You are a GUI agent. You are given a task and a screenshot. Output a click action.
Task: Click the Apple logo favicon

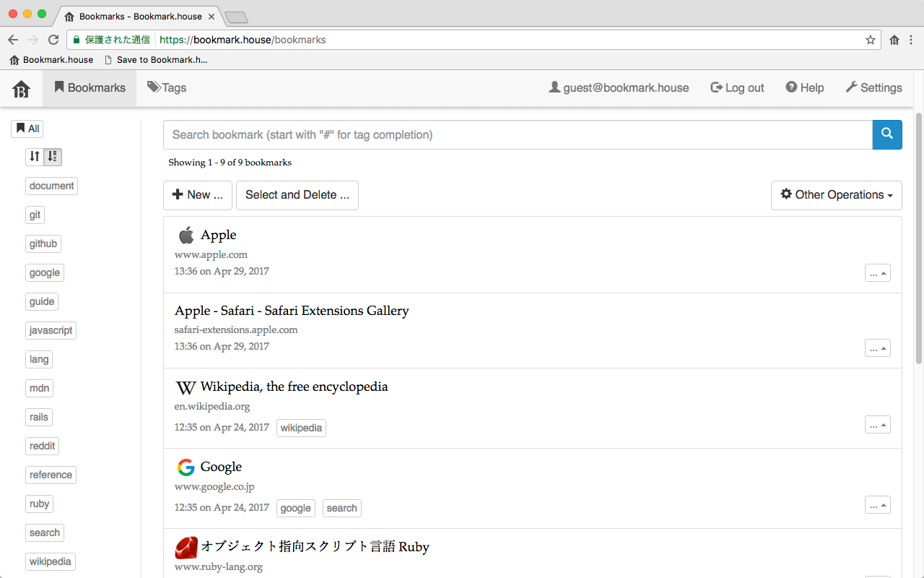186,235
